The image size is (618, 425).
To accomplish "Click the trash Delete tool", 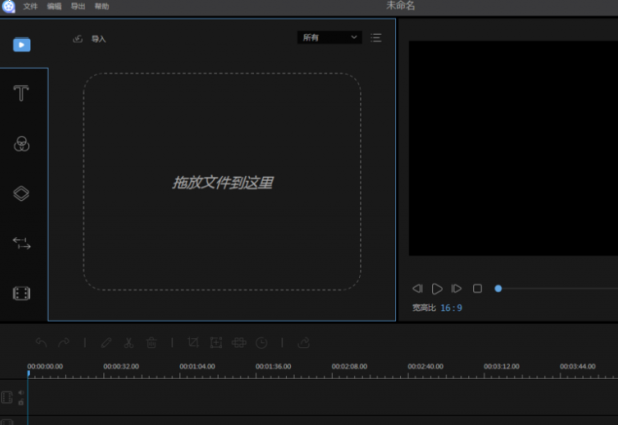I will (x=151, y=343).
